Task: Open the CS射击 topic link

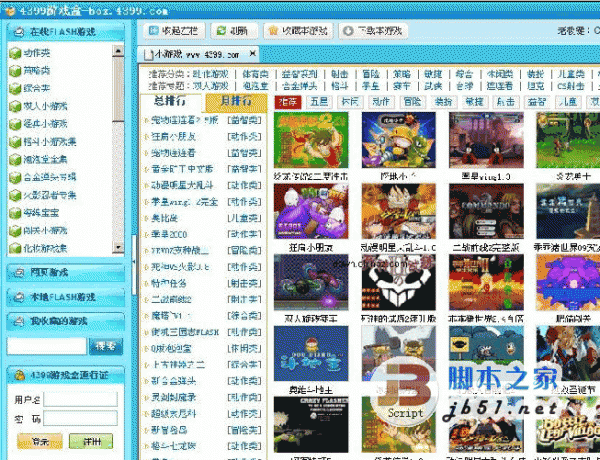Action: (571, 86)
